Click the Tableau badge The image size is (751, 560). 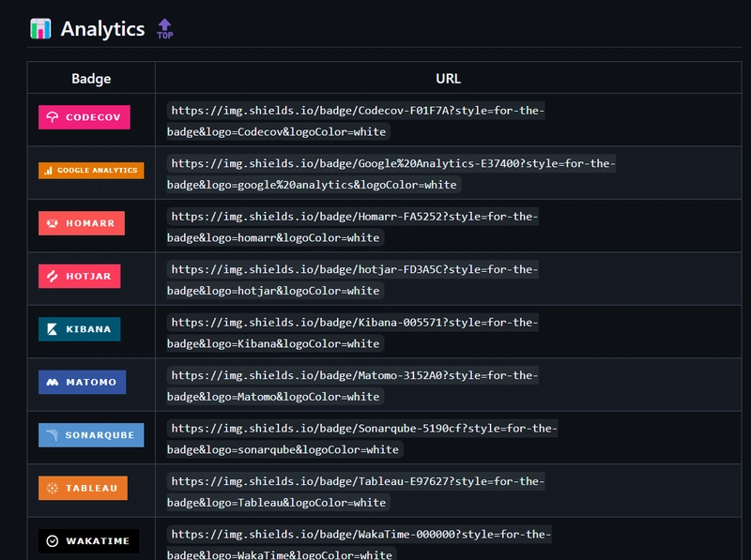coord(83,488)
